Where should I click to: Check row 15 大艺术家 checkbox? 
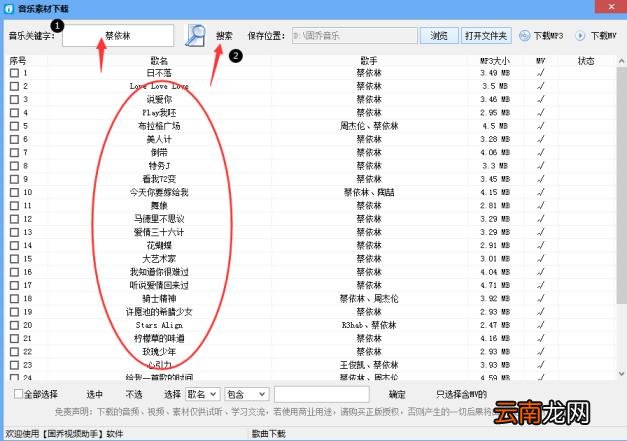[14, 259]
